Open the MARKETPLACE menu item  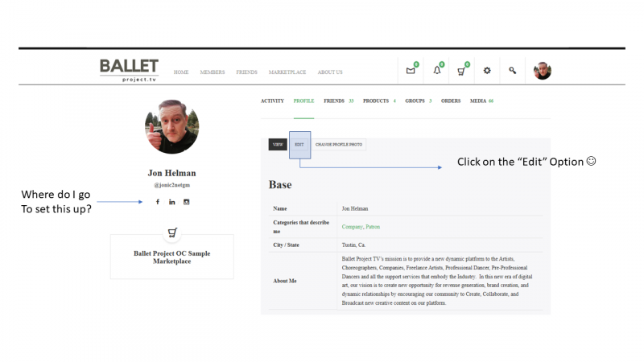287,72
